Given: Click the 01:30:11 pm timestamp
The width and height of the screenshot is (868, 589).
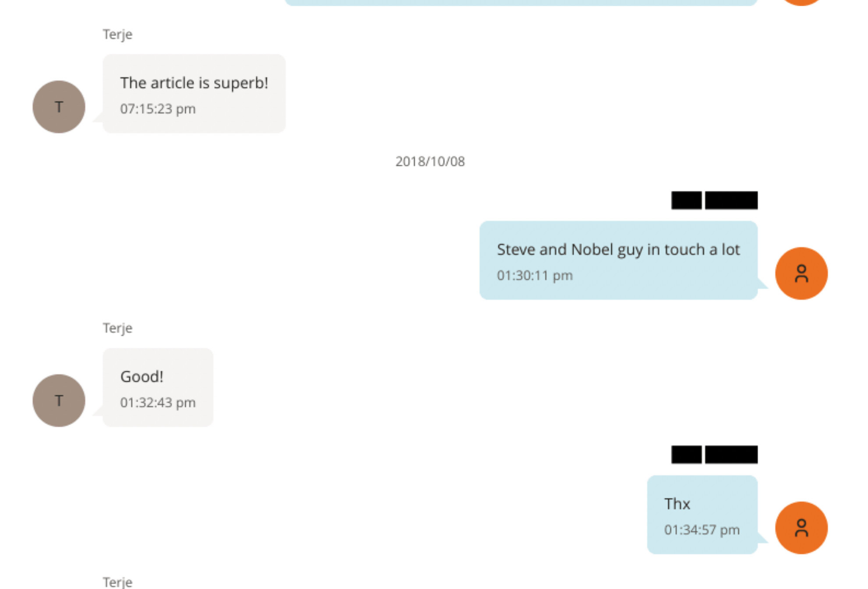Looking at the screenshot, I should pos(535,275).
